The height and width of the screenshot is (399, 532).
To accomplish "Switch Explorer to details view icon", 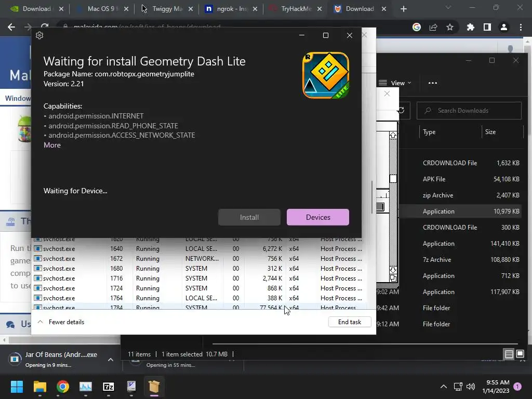I will [x=509, y=354].
